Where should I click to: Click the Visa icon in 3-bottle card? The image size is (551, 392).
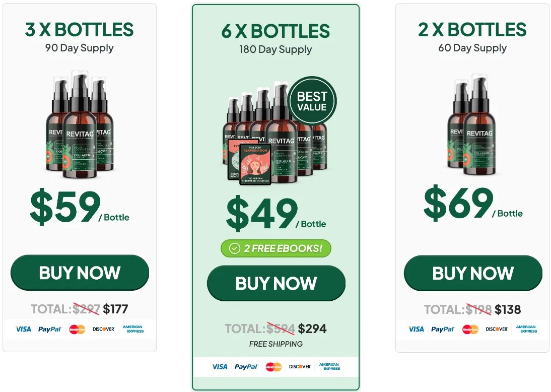(x=23, y=329)
